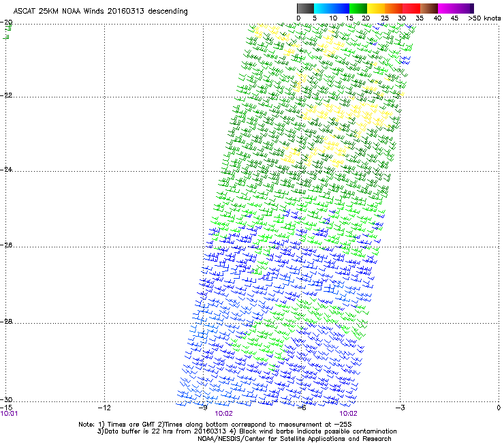Click the cyan-blue 5-15 knots color segment
The image size is (504, 443).
click(332, 8)
